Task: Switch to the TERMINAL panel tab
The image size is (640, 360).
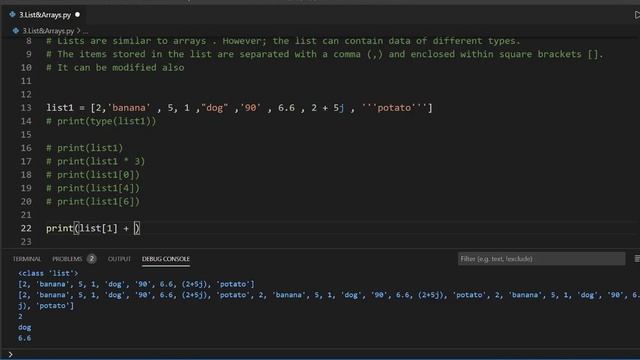Action: point(27,259)
